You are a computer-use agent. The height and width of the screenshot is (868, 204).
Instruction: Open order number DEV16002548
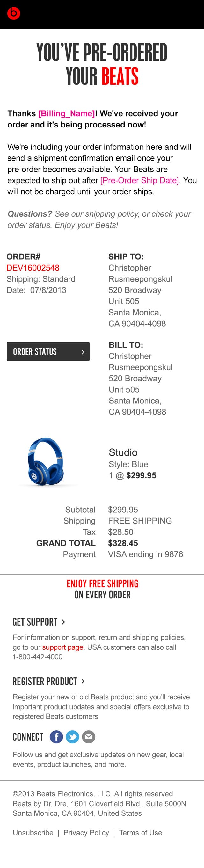[x=33, y=268]
